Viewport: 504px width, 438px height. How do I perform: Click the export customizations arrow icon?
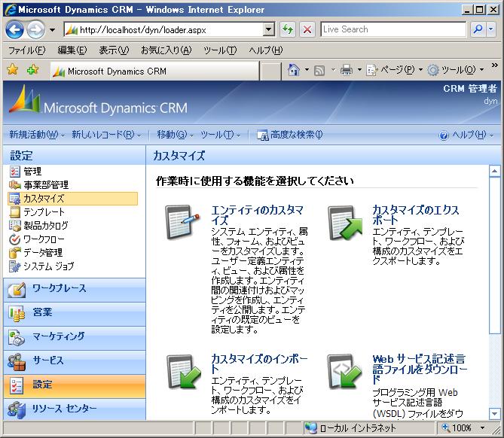point(344,222)
